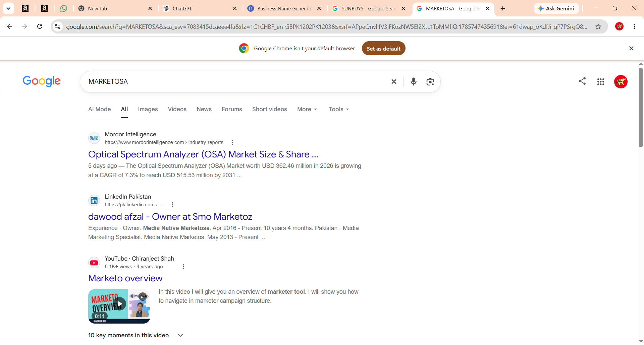The height and width of the screenshot is (345, 644).
Task: Open the Tools dropdown
Action: [339, 109]
